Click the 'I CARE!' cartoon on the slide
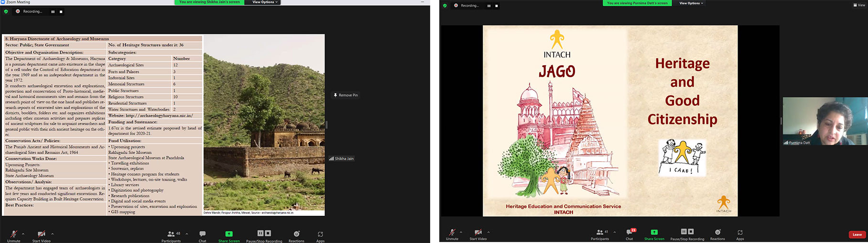The image size is (868, 243). (x=682, y=157)
